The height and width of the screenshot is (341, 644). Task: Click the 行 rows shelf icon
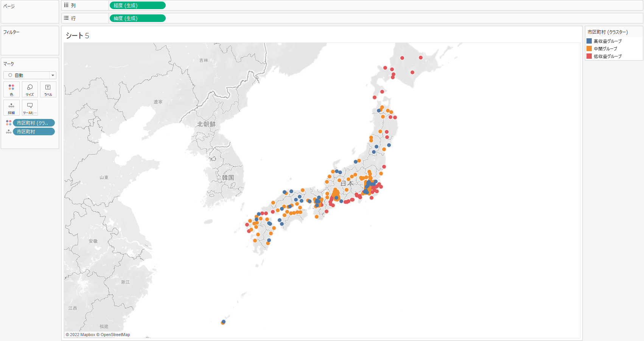pyautogui.click(x=67, y=18)
